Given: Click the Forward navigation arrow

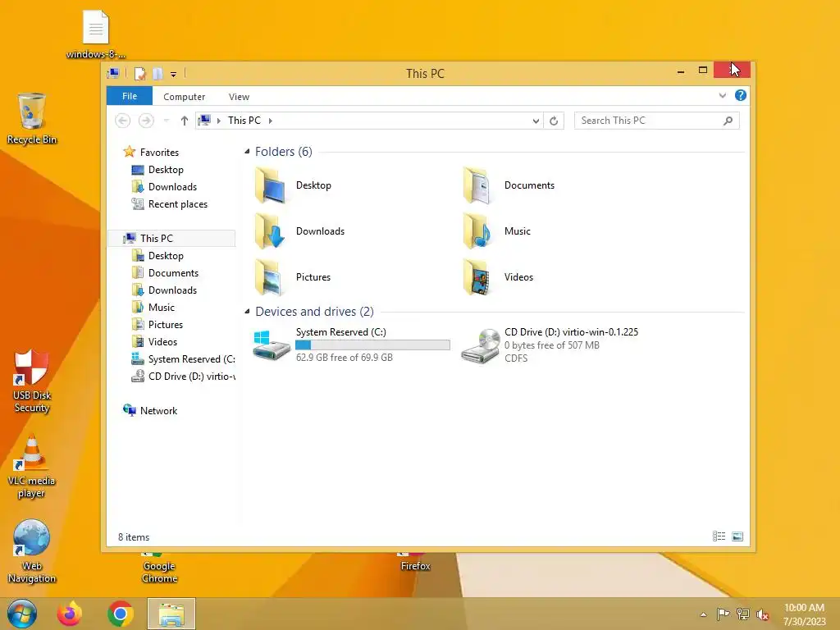Looking at the screenshot, I should pos(146,121).
